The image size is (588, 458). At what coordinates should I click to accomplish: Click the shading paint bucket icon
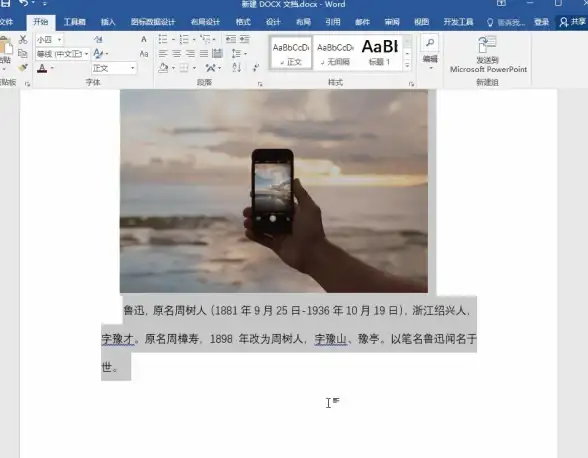[x=163, y=68]
